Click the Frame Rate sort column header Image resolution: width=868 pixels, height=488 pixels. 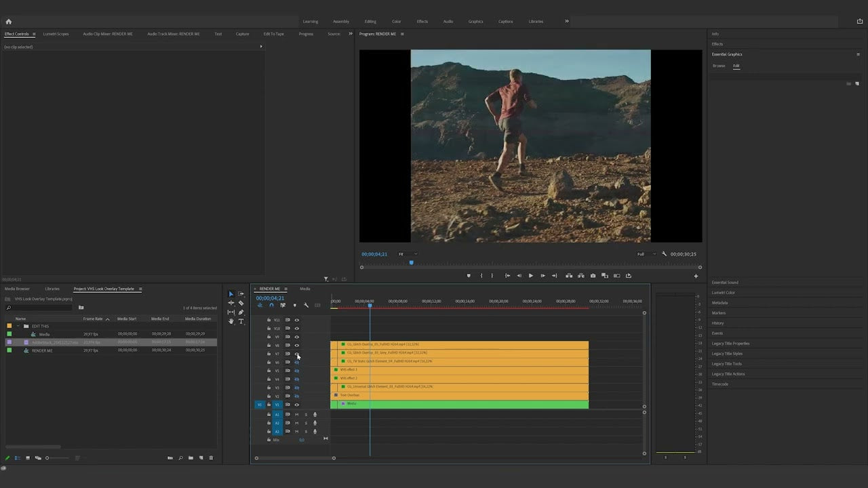click(93, 319)
